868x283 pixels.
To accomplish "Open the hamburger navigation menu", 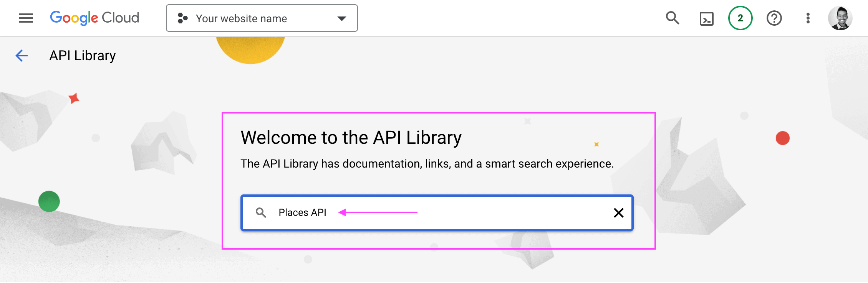I will pos(26,18).
